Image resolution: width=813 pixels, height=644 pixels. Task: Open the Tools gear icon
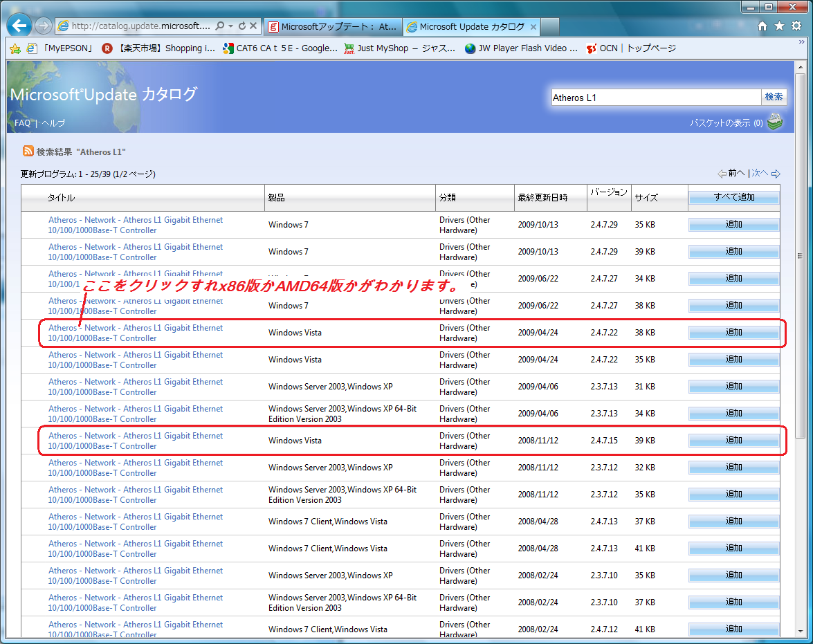796,26
